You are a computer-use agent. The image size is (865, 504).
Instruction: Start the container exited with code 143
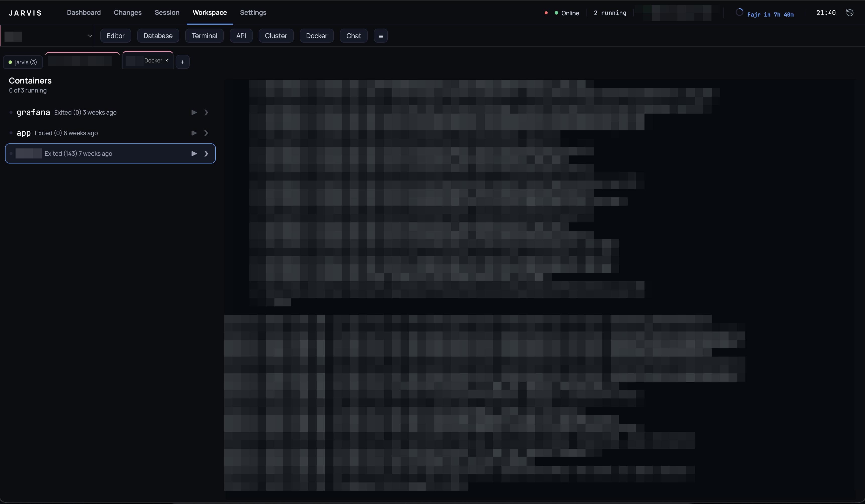[194, 154]
